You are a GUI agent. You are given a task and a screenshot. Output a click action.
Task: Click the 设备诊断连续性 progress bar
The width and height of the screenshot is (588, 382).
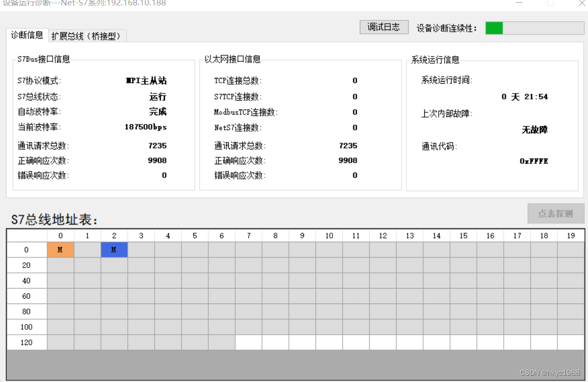(x=534, y=28)
